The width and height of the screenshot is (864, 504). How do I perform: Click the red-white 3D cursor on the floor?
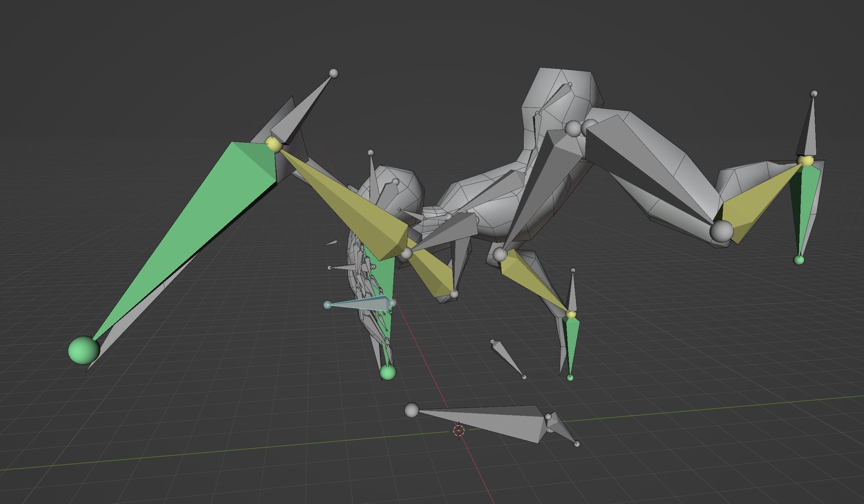coord(459,431)
